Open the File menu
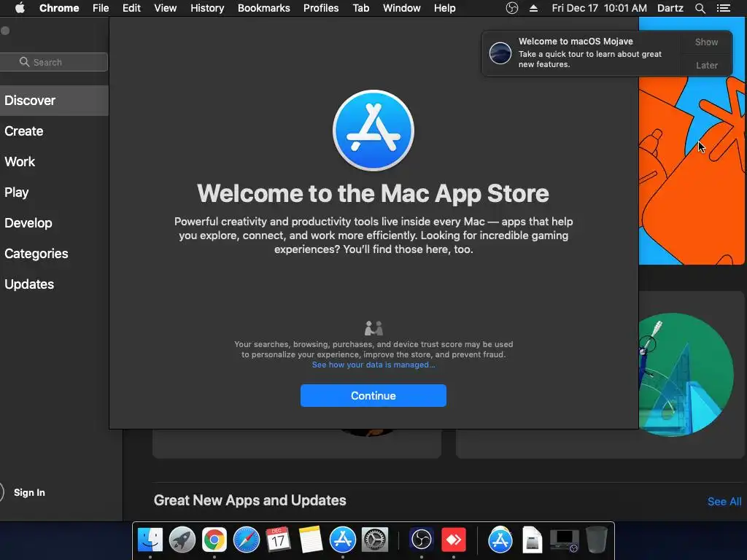This screenshot has width=747, height=560. click(x=101, y=8)
